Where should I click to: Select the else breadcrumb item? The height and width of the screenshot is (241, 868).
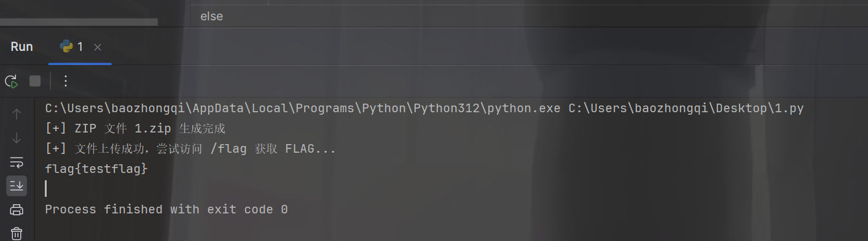click(x=211, y=17)
